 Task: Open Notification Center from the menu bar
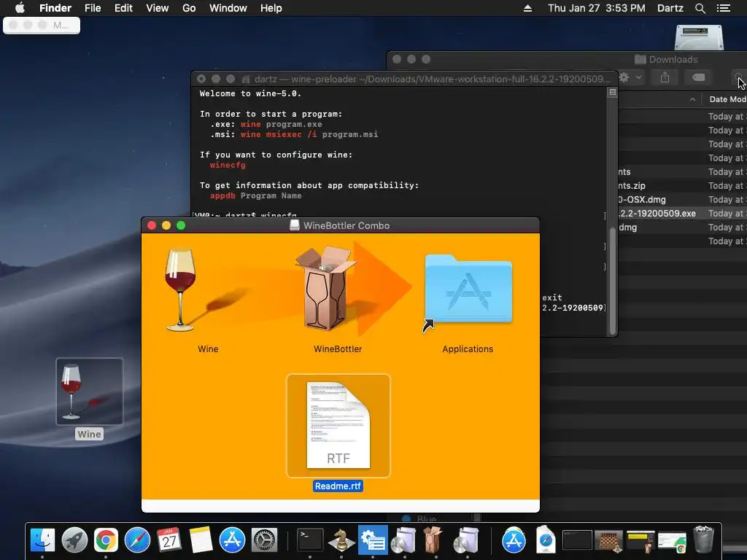(723, 8)
